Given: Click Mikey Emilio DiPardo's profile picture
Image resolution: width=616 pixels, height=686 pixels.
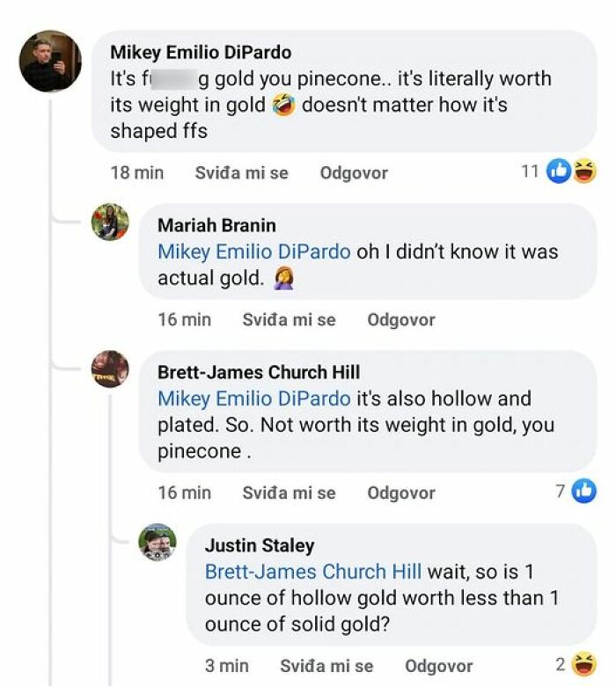Looking at the screenshot, I should 50,61.
